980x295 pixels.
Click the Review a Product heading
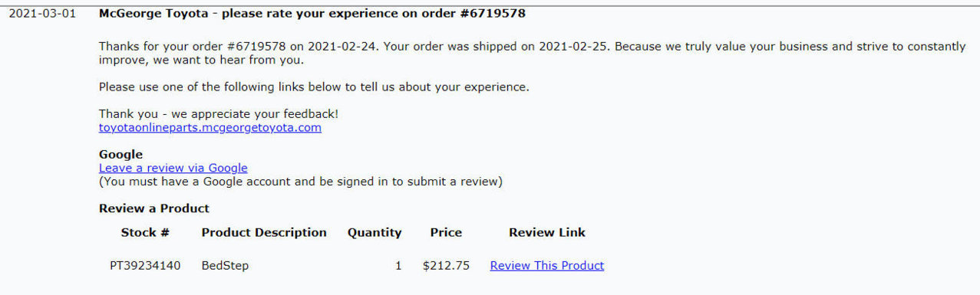[x=154, y=208]
